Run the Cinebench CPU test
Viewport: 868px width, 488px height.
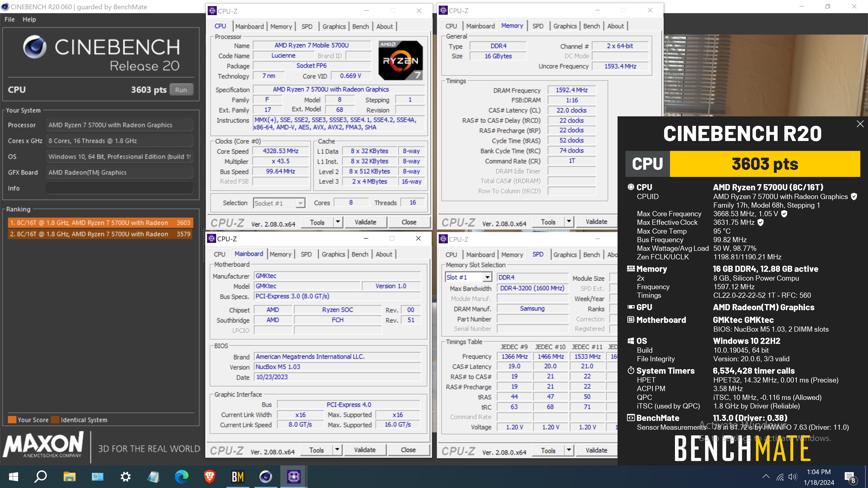[x=181, y=90]
